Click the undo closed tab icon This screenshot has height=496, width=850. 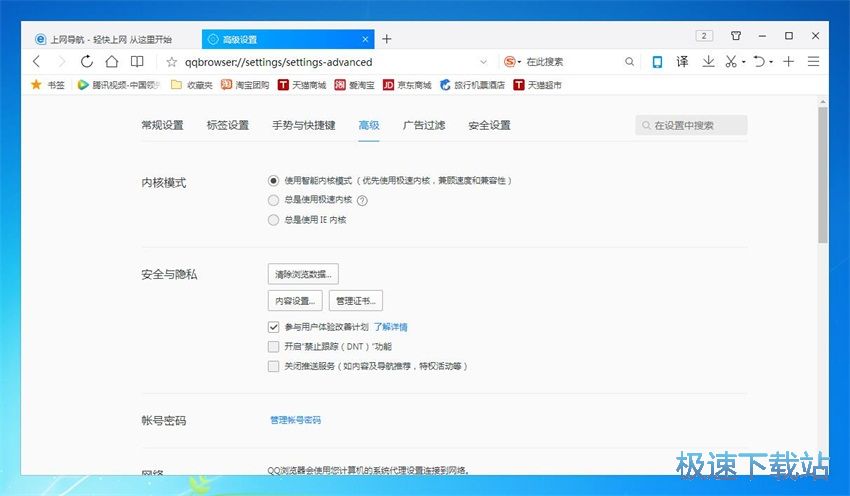759,62
